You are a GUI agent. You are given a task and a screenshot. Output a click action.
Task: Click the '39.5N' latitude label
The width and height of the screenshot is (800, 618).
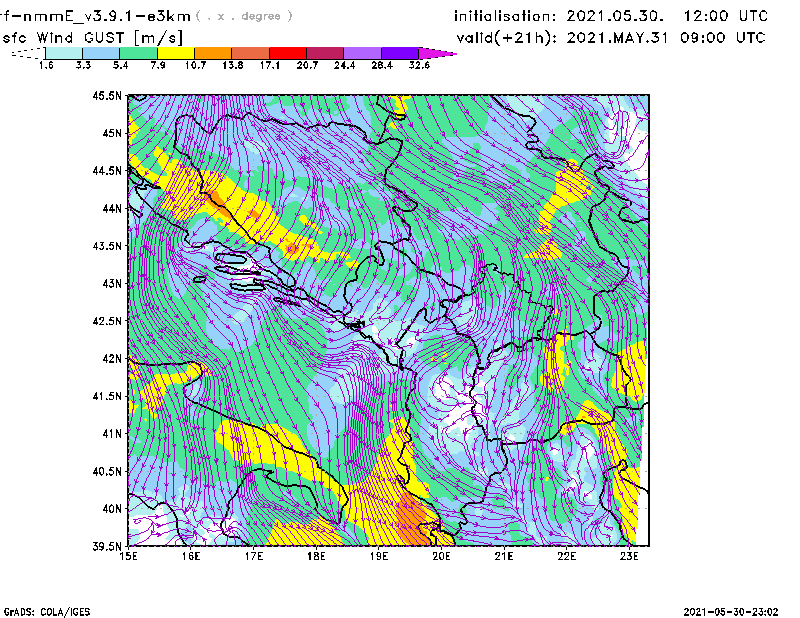(x=107, y=546)
